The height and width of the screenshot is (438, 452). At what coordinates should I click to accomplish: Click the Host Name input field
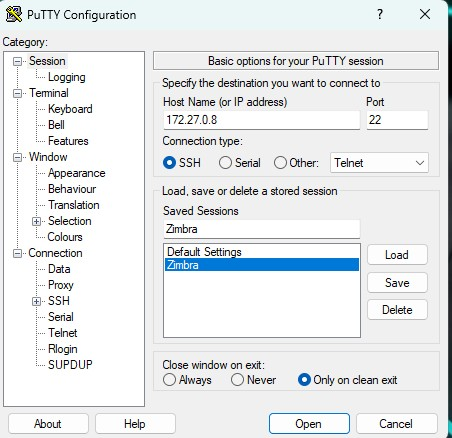(x=262, y=120)
